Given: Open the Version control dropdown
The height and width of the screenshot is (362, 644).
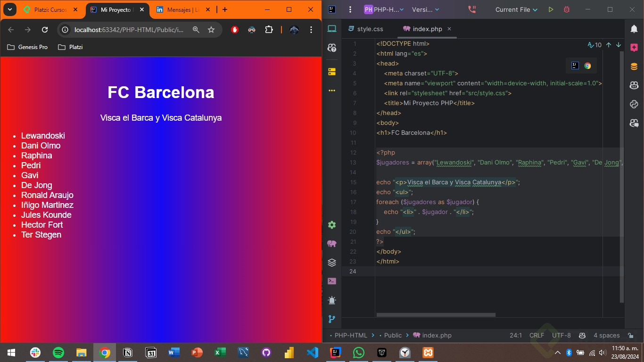Looking at the screenshot, I should coord(425,9).
